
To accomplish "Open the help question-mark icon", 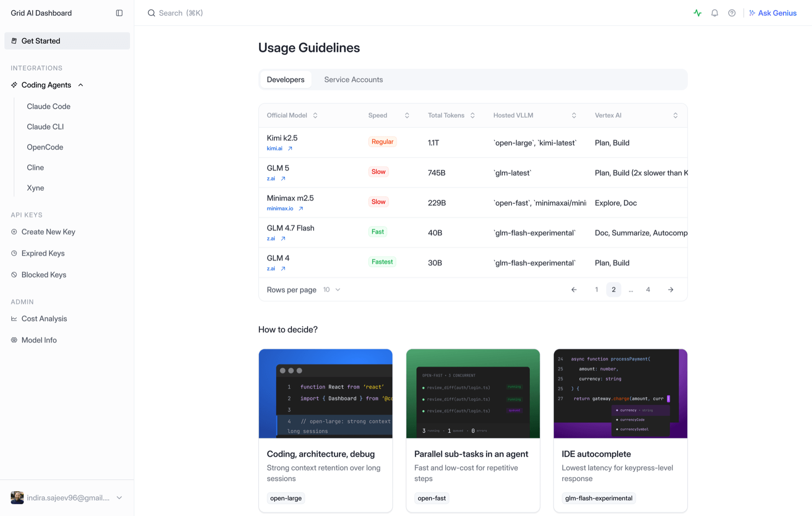I will coord(731,13).
